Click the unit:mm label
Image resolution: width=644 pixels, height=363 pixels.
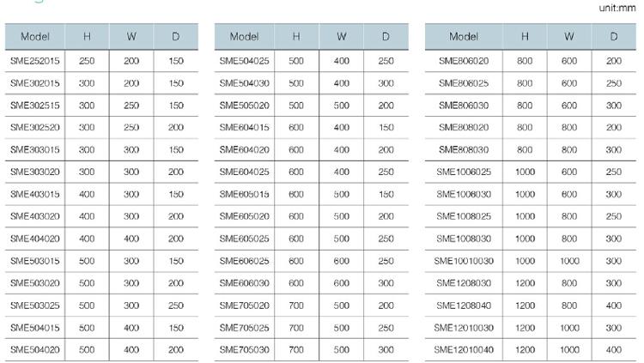click(x=617, y=8)
